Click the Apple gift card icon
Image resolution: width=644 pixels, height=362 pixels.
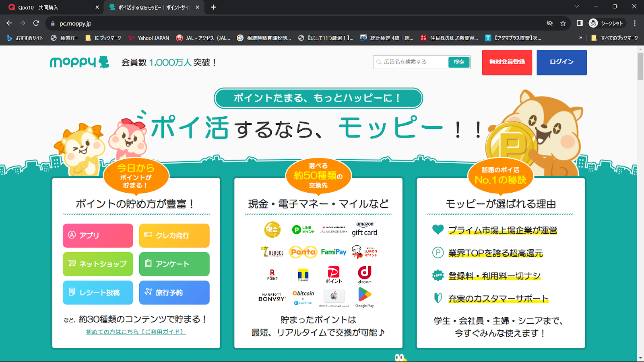334,298
